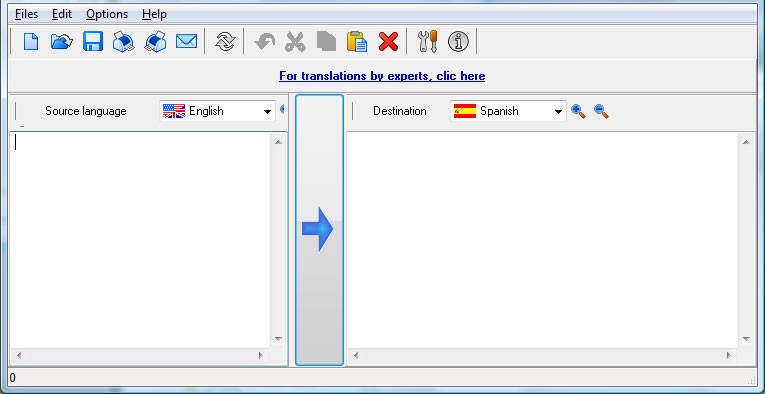
Task: Click the first printer icon in toolbar
Action: [x=124, y=41]
